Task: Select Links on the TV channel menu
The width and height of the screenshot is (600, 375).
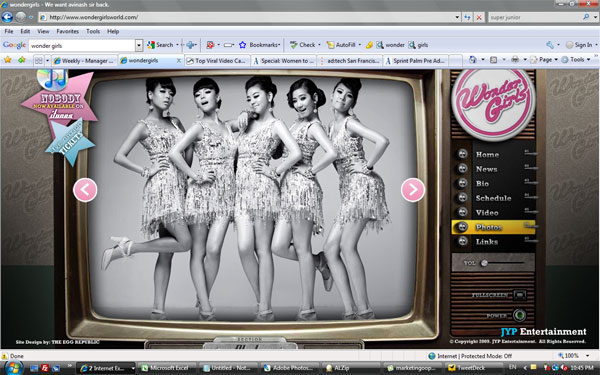Action: tap(487, 242)
